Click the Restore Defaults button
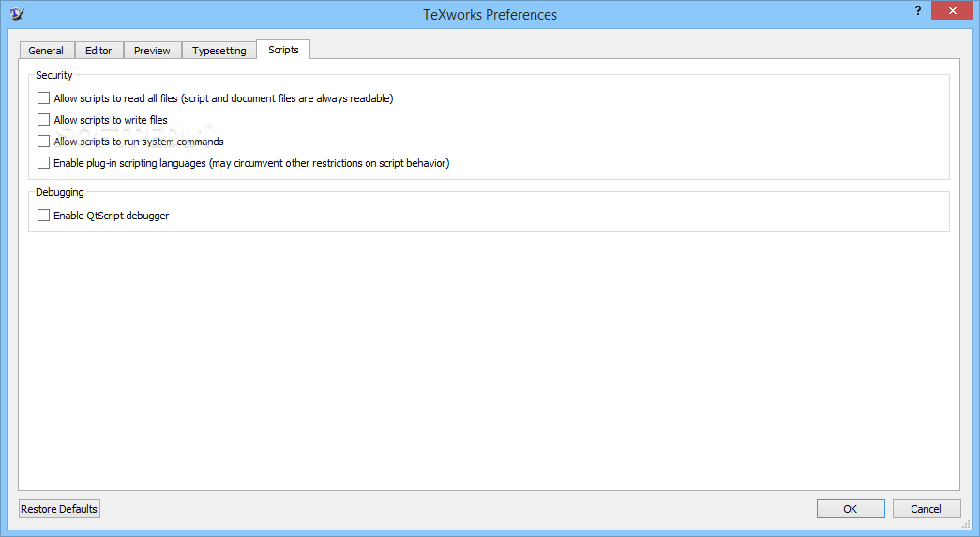The height and width of the screenshot is (537, 980). 59,509
